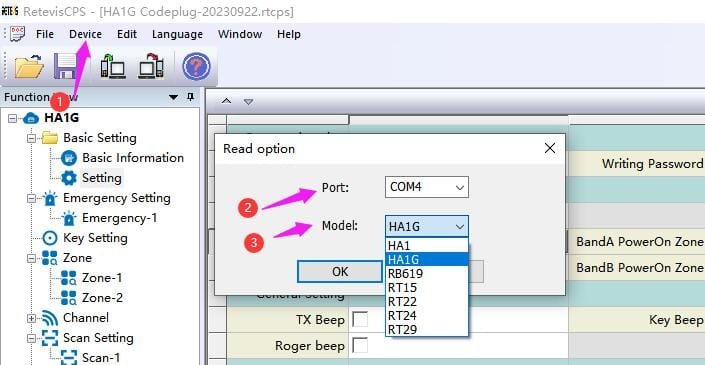The width and height of the screenshot is (705, 365).
Task: Click the Writing Password label cell
Action: click(x=637, y=164)
